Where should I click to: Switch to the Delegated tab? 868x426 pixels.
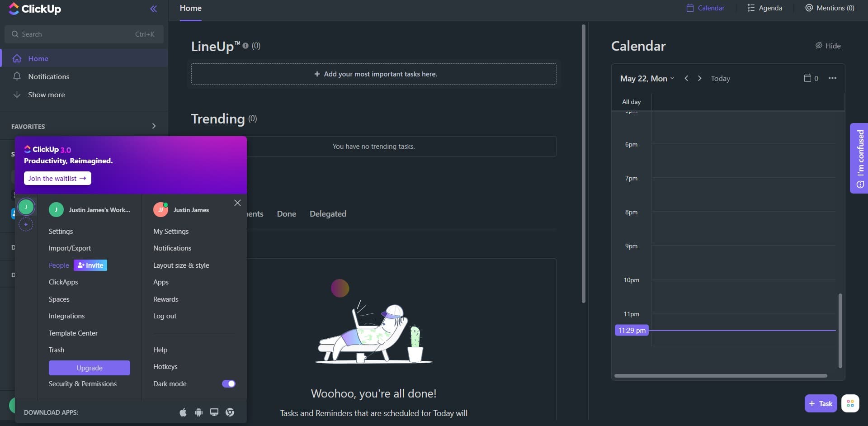pos(328,214)
